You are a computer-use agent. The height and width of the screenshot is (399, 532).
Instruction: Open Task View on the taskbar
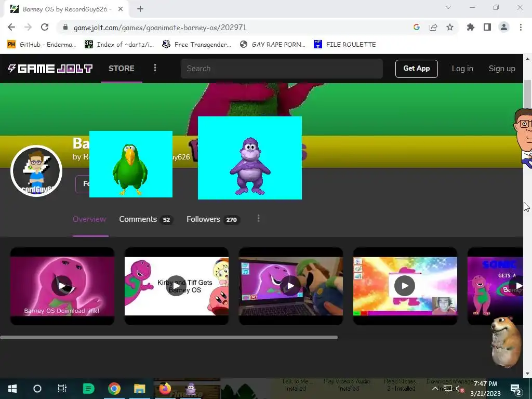point(62,389)
